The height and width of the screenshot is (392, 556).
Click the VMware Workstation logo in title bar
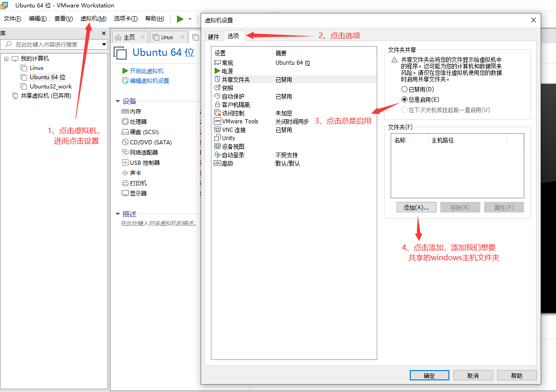[4, 5]
